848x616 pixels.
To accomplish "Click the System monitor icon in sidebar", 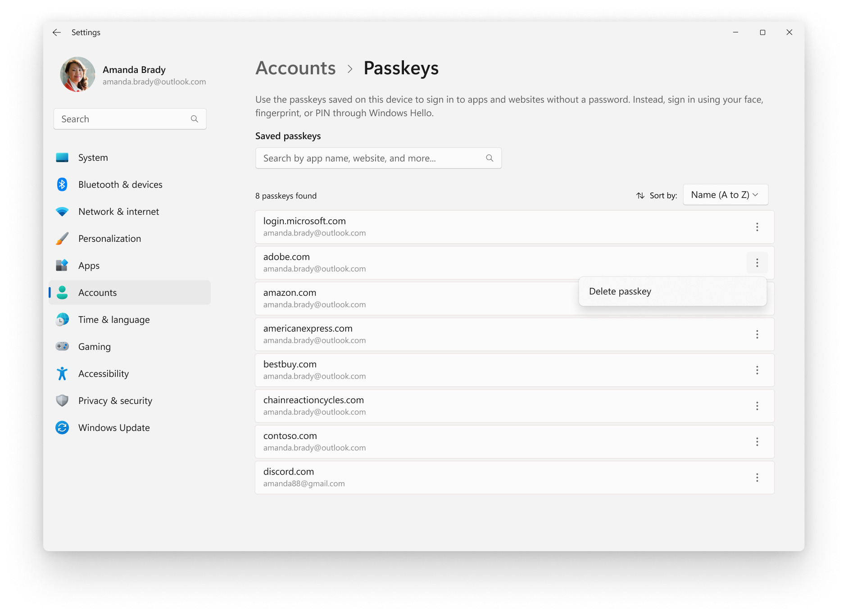I will click(62, 158).
